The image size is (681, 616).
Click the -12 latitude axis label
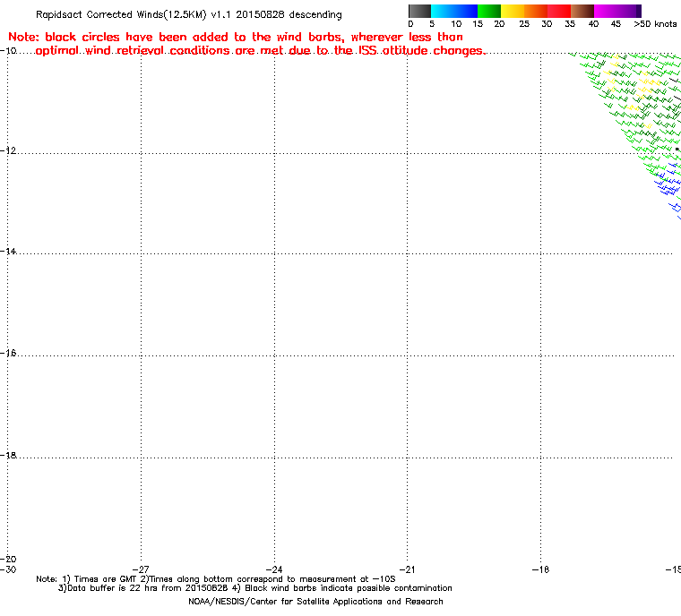pos(8,150)
